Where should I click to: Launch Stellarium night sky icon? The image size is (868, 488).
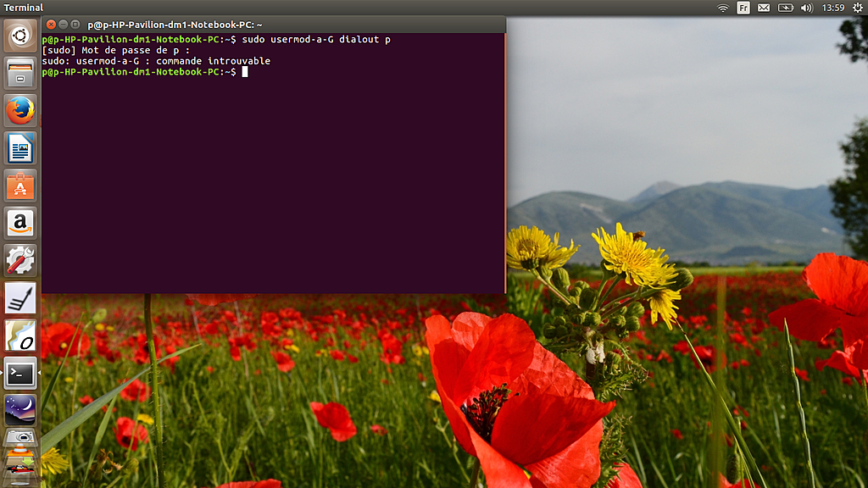pyautogui.click(x=20, y=411)
